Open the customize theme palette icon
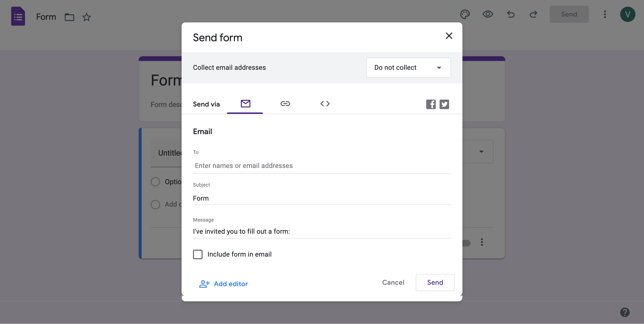This screenshot has width=644, height=324. tap(465, 14)
